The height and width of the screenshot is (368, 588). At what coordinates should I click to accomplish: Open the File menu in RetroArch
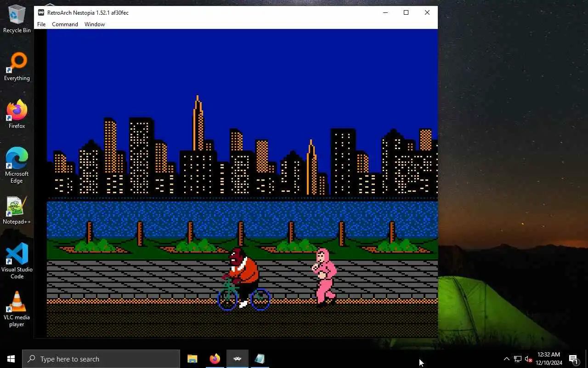(41, 24)
